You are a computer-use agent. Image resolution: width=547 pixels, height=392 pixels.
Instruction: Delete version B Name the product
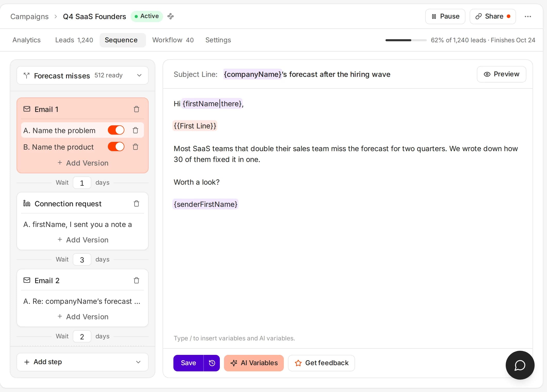135,147
